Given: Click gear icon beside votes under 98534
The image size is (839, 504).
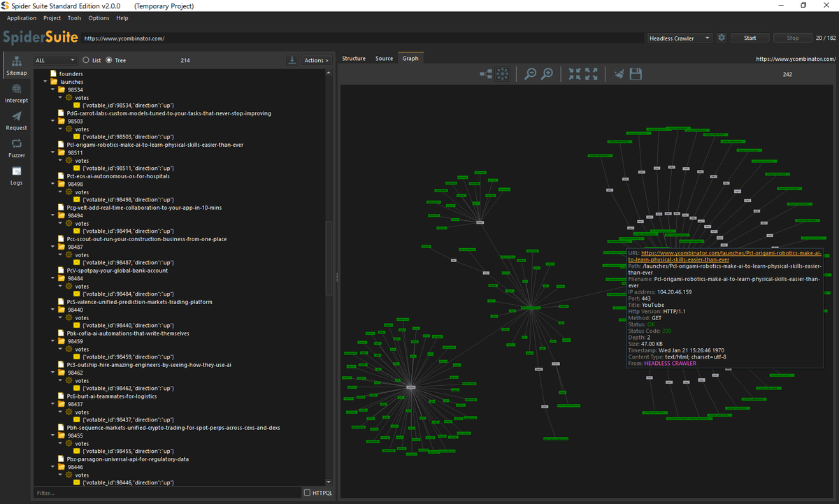Looking at the screenshot, I should click(x=69, y=98).
